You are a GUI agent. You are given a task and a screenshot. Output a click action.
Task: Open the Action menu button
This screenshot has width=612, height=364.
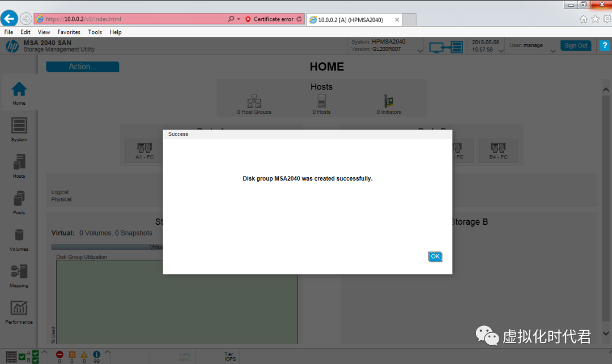pos(82,67)
